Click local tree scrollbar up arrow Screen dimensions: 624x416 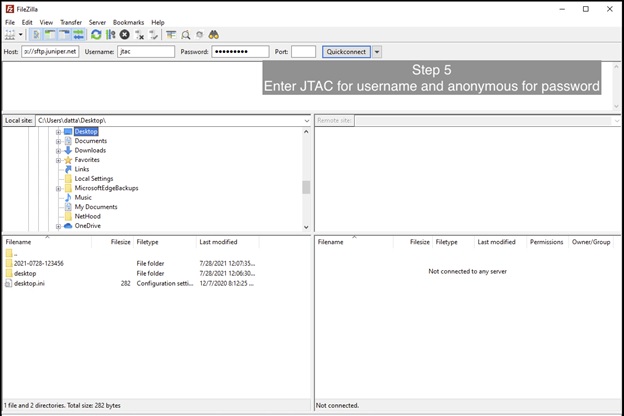click(x=306, y=132)
